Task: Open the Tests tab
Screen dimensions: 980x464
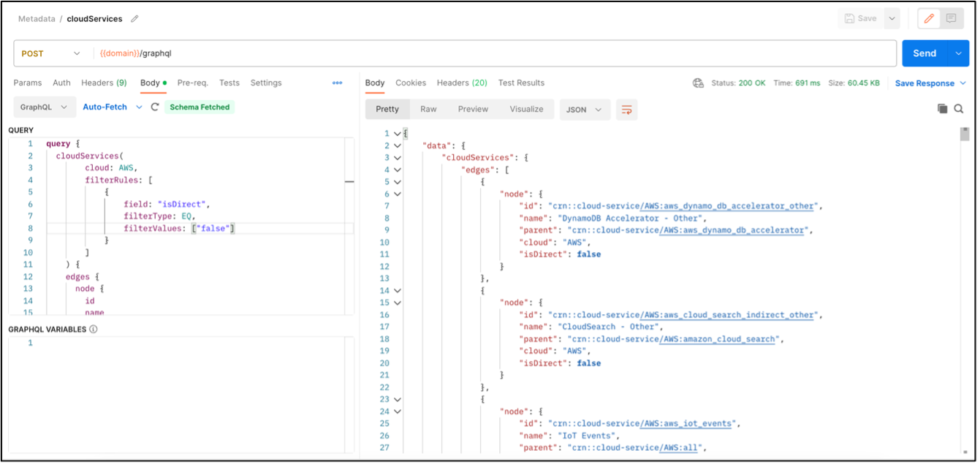Action: click(x=229, y=83)
